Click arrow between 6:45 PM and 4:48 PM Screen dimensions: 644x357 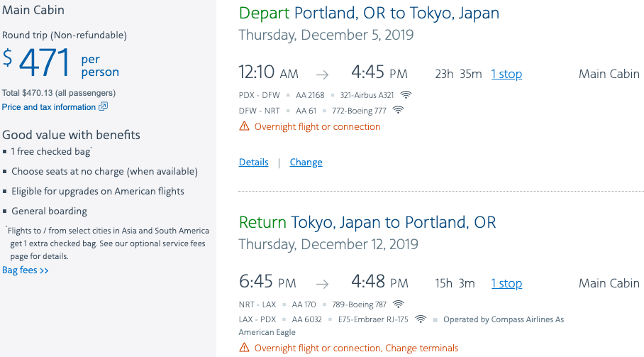pos(323,283)
